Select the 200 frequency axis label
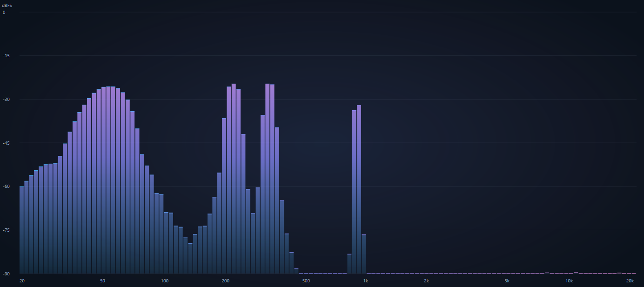 [226, 281]
